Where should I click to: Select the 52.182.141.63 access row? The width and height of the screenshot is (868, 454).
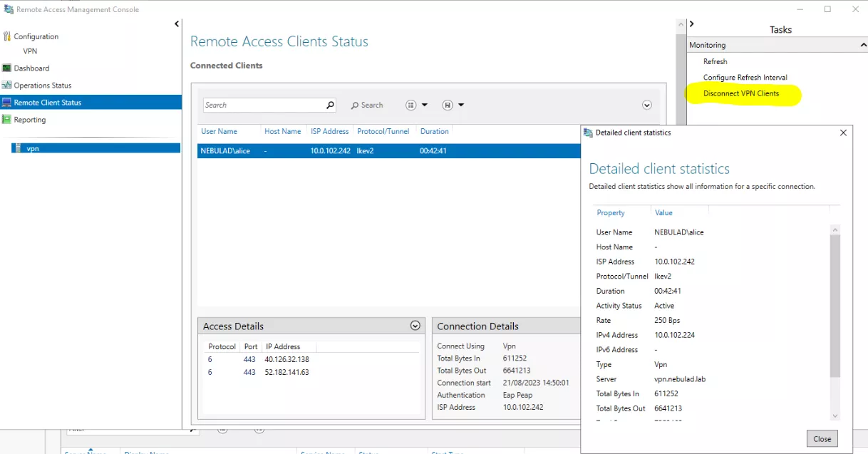[311, 372]
